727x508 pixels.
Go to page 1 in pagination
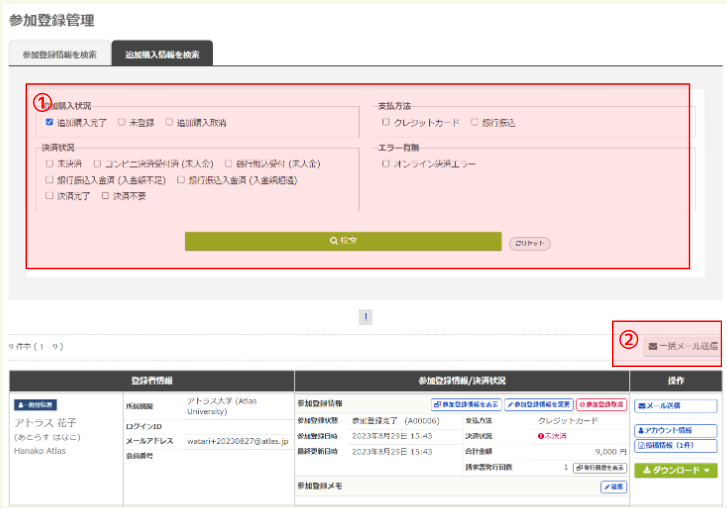point(365,316)
